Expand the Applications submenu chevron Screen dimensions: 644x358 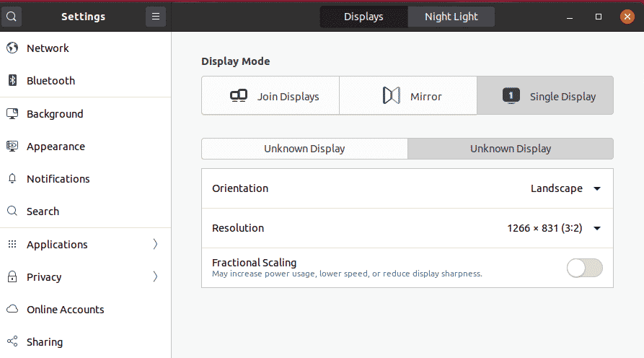point(155,244)
